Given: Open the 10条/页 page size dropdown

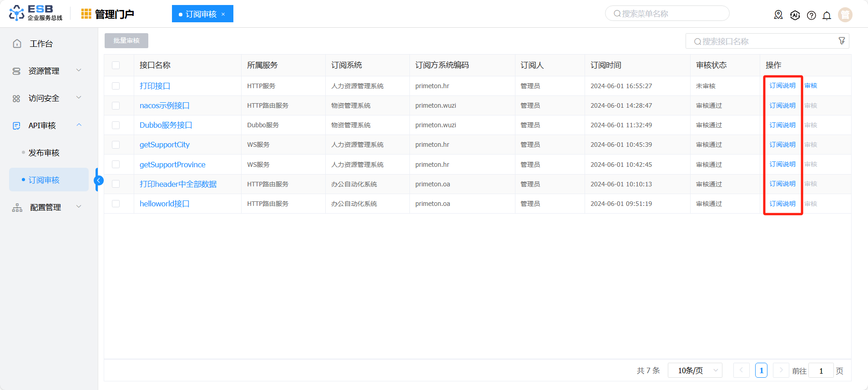Looking at the screenshot, I should pos(694,370).
